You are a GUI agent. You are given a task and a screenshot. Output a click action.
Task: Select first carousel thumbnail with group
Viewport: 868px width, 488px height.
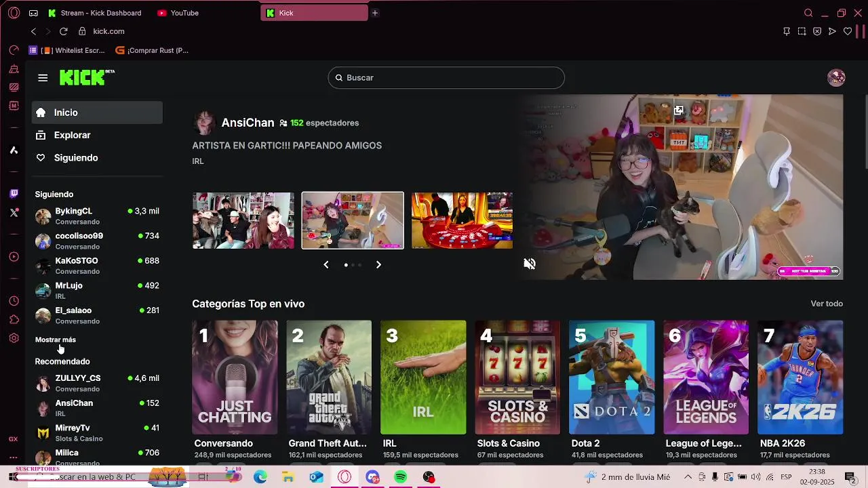243,220
